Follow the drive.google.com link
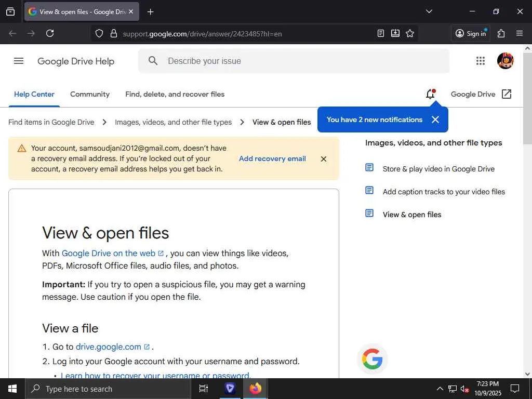Image resolution: width=532 pixels, height=399 pixels. [x=113, y=347]
